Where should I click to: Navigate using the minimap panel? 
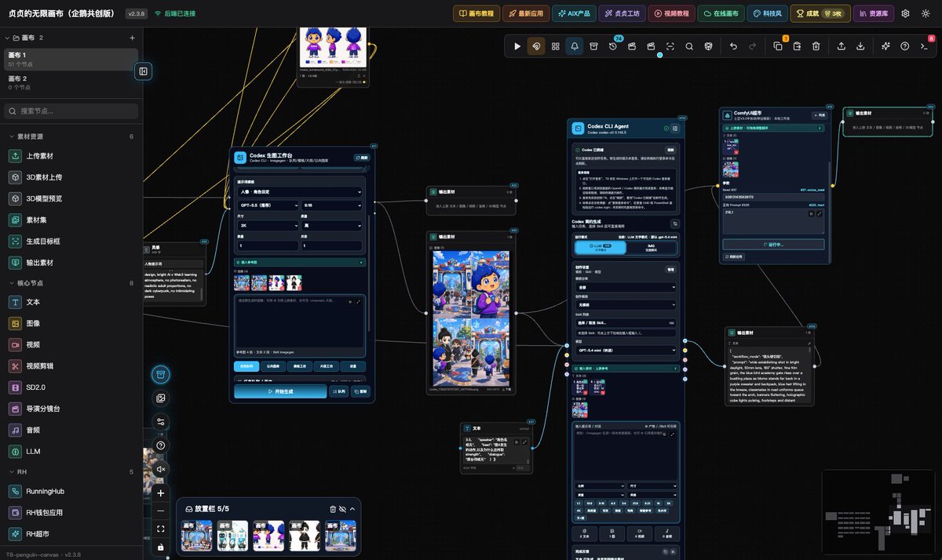(x=880, y=512)
